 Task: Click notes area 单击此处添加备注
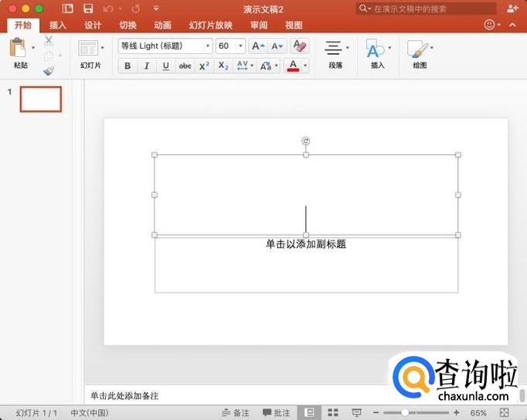click(x=124, y=396)
